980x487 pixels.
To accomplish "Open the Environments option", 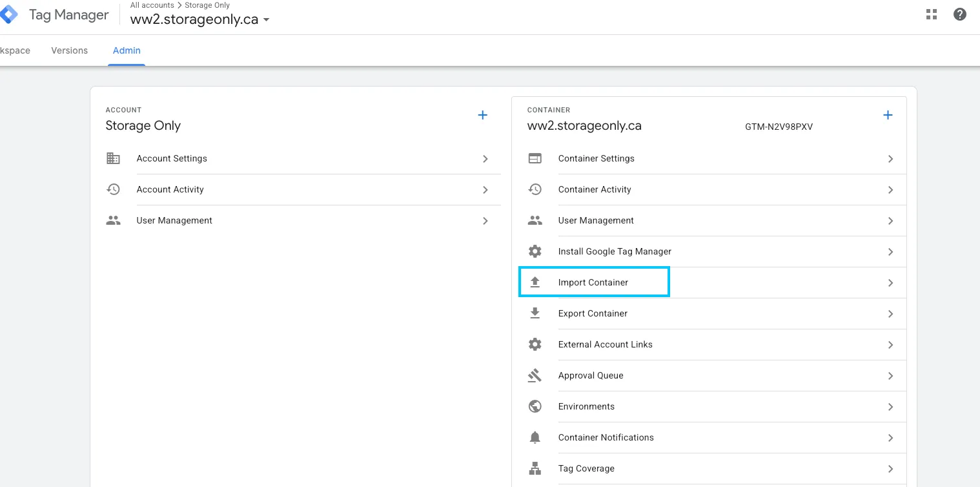I will pos(586,406).
